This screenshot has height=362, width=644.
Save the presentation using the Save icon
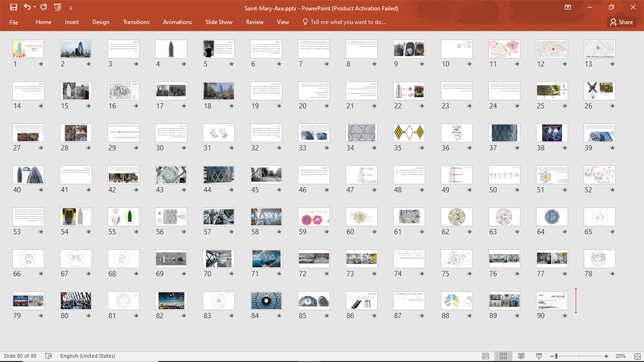(14, 7)
